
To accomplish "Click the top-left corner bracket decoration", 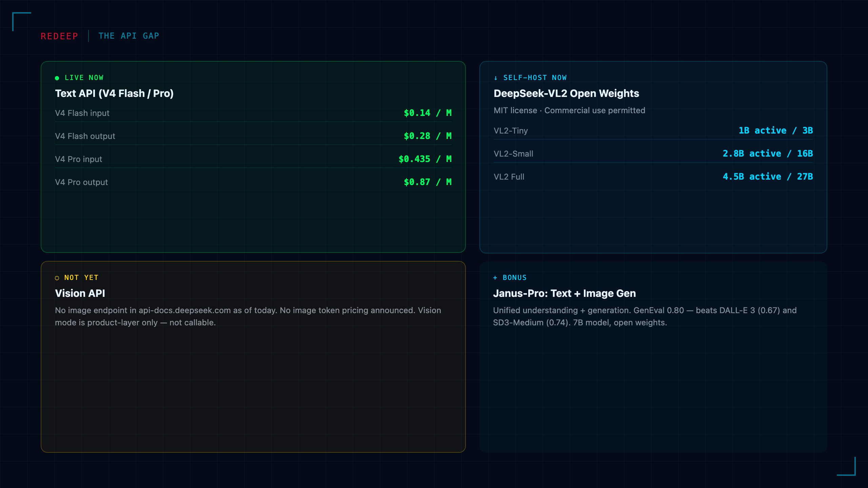I will pos(22,22).
